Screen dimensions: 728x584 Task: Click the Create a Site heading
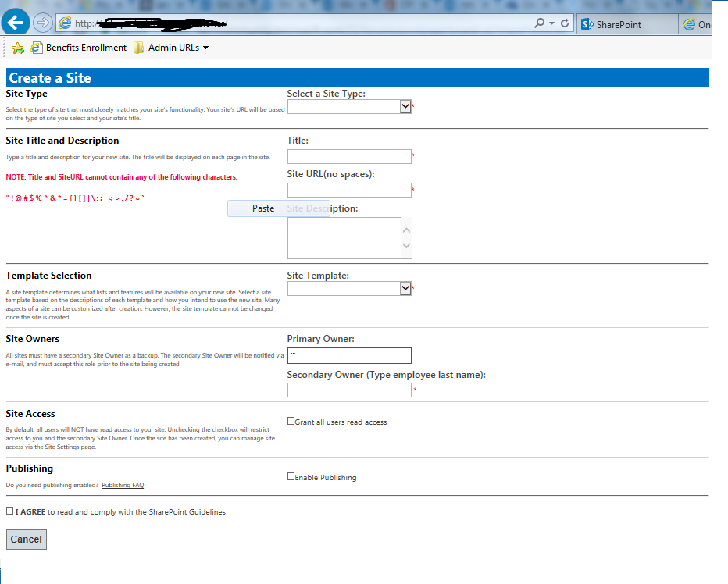pyautogui.click(x=50, y=78)
